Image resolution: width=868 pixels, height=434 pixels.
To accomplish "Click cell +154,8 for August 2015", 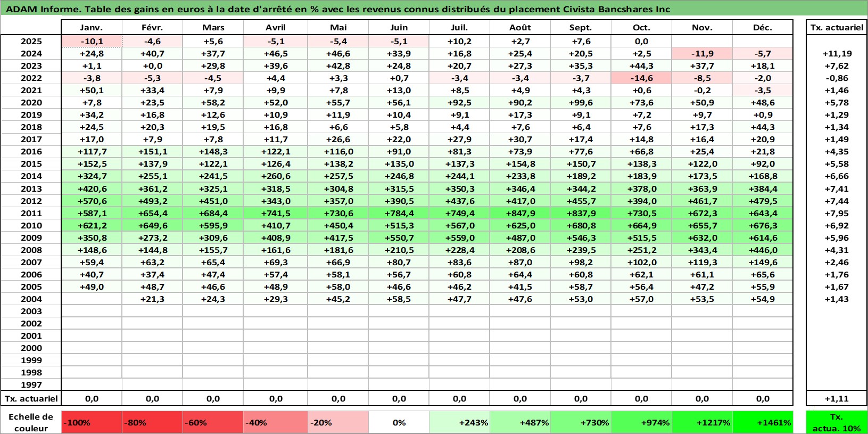I will tap(520, 163).
